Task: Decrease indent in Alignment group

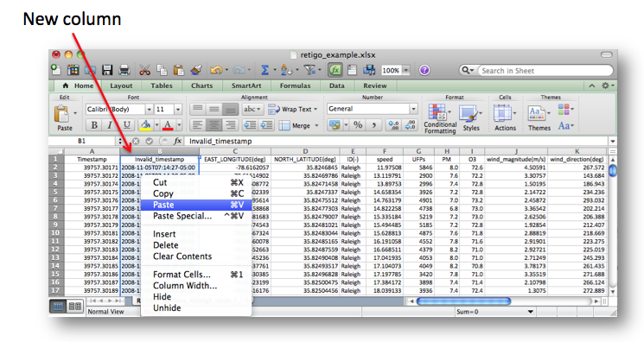Action: click(249, 125)
